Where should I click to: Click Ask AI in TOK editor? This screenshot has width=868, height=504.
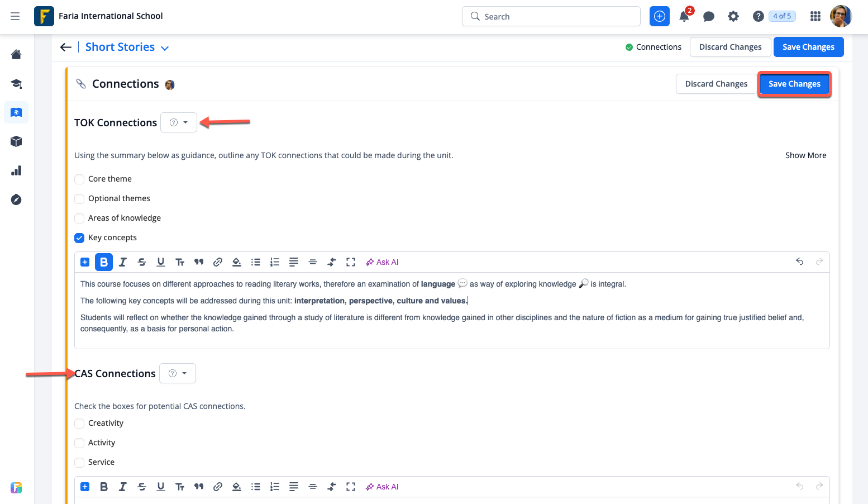click(x=382, y=262)
